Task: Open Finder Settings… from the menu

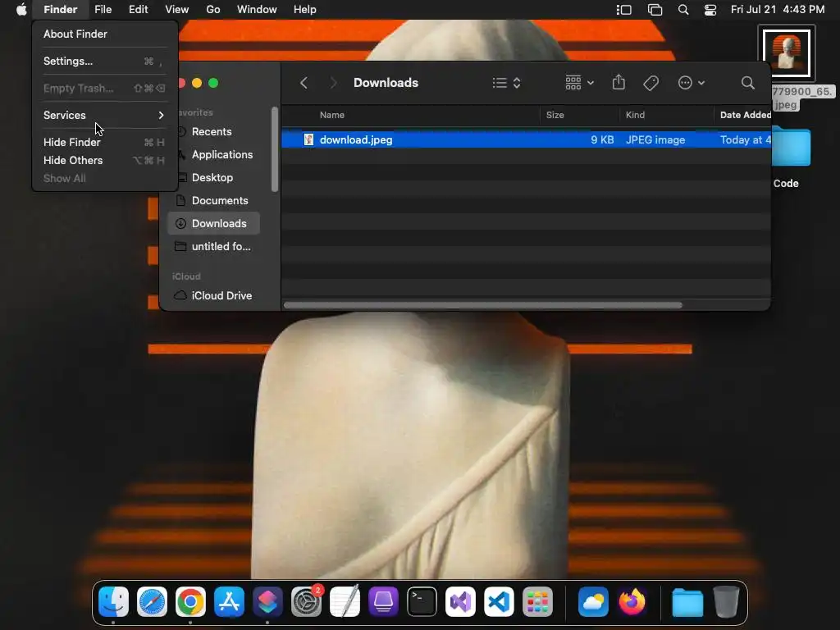Action: click(x=105, y=61)
